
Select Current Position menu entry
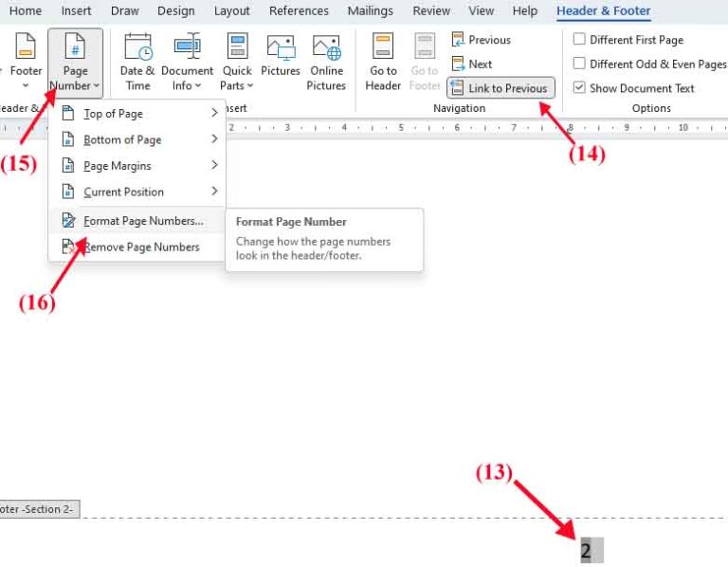pos(136,192)
